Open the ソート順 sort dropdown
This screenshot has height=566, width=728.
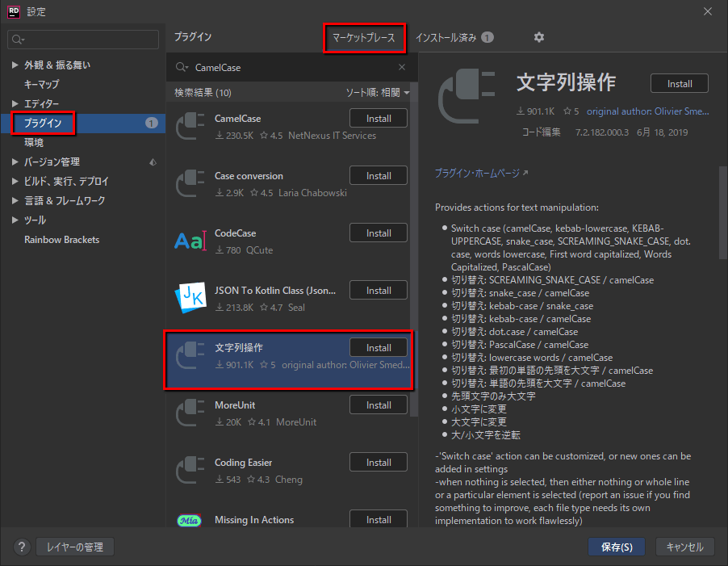[378, 92]
